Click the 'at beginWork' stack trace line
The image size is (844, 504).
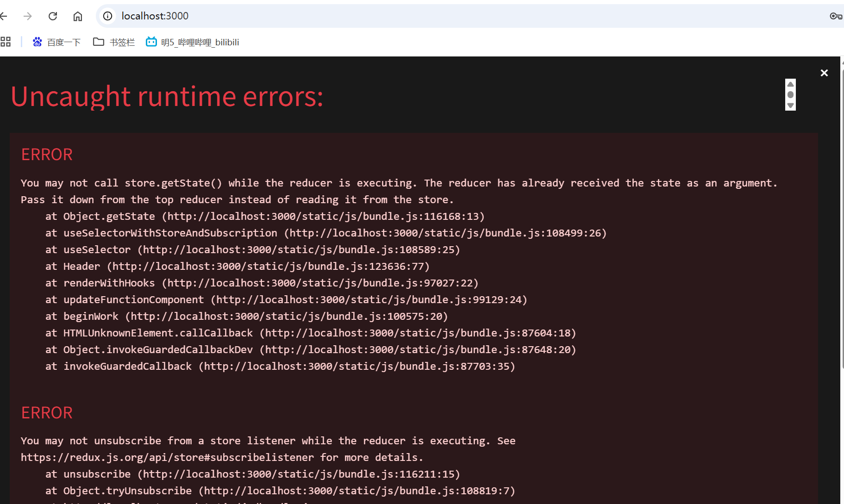247,317
